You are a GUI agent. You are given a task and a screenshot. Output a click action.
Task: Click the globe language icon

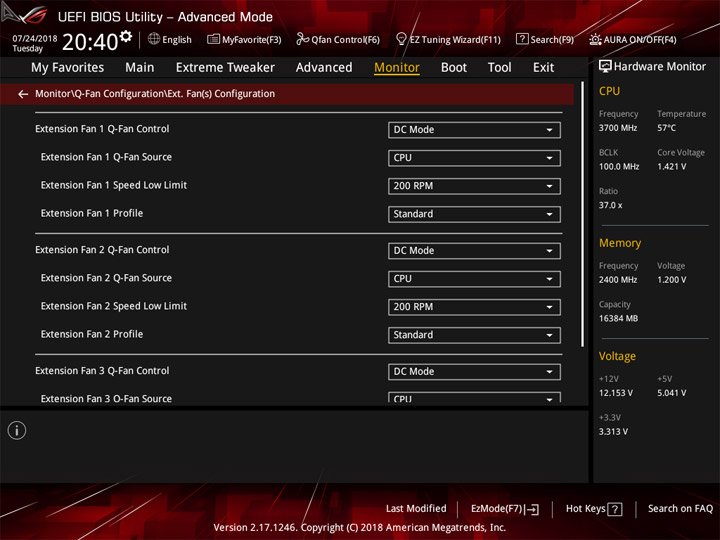tap(154, 39)
